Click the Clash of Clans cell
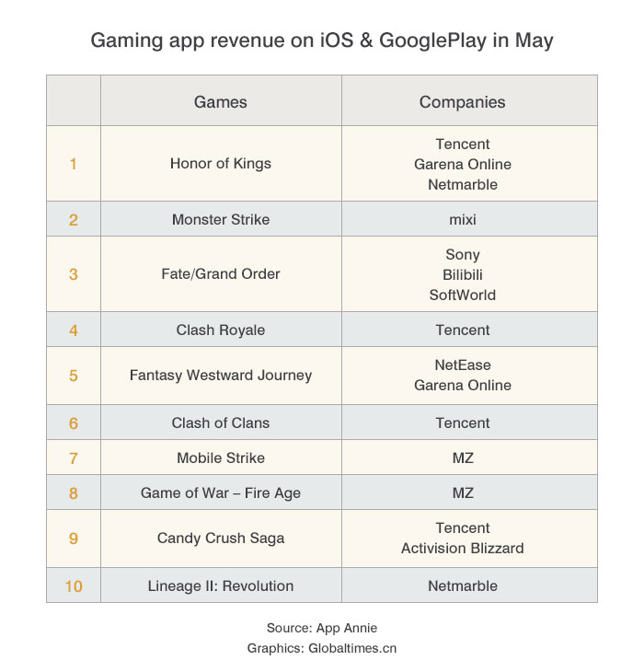The height and width of the screenshot is (672, 644). [221, 423]
